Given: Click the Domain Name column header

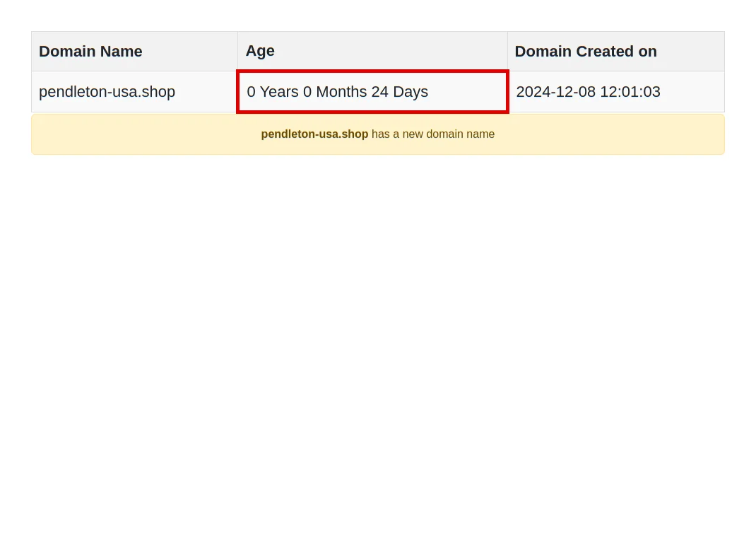Looking at the screenshot, I should pyautogui.click(x=90, y=52).
